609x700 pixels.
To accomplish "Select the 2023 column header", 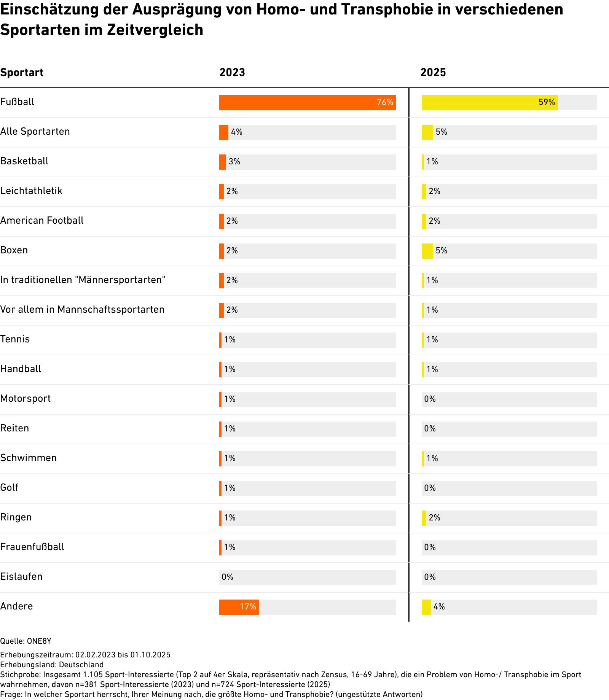I will [x=232, y=72].
